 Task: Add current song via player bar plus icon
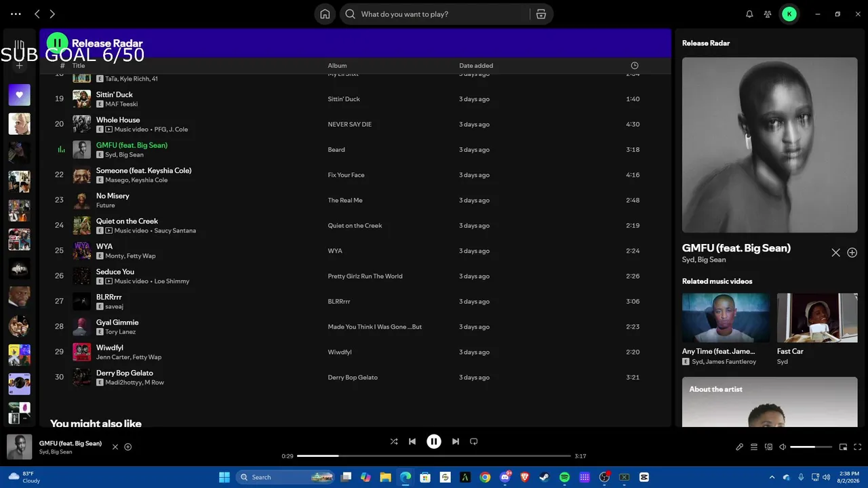[x=128, y=447]
